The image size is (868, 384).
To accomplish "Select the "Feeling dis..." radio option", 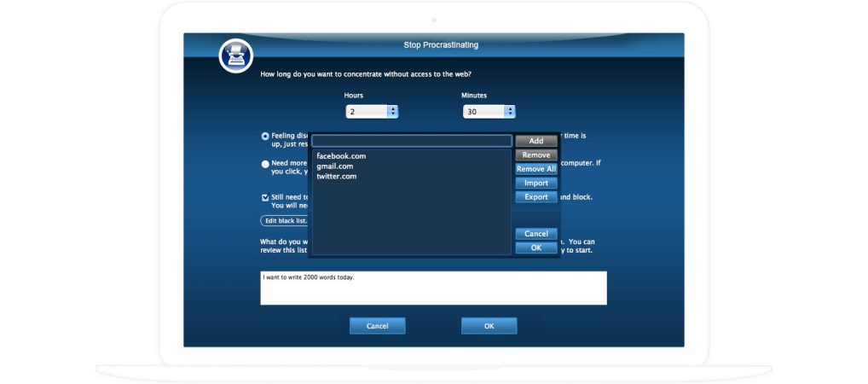I will click(265, 136).
